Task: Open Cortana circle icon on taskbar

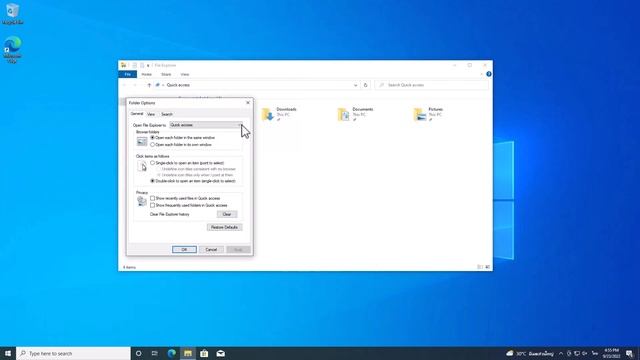Action: click(x=138, y=353)
